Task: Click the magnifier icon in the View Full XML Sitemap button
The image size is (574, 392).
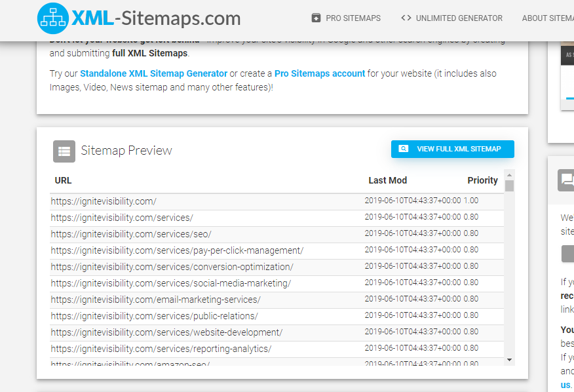Action: click(x=404, y=149)
